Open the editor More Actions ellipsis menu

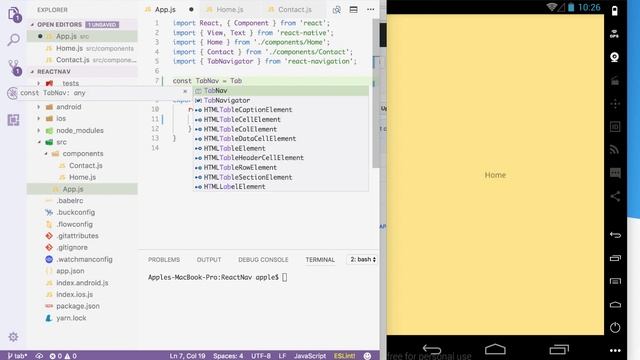coord(370,9)
